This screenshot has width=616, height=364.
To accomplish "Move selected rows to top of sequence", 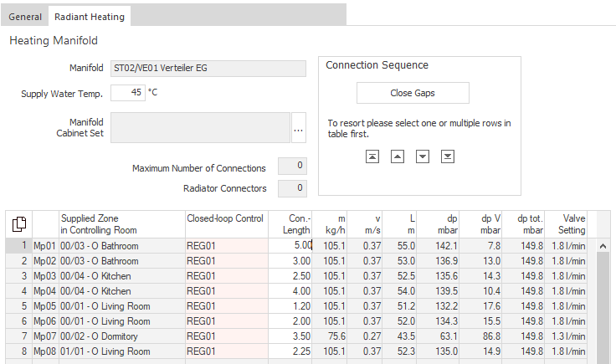I will click(372, 156).
